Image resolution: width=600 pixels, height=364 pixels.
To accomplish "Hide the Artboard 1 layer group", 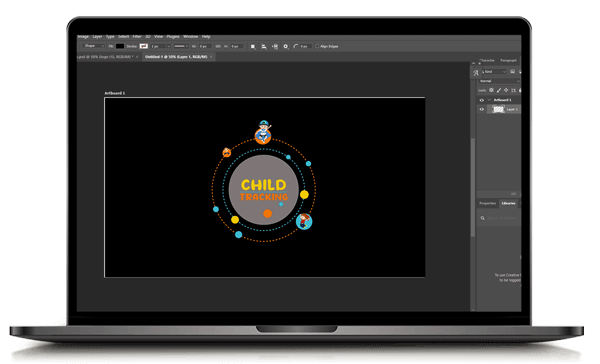I will pyautogui.click(x=482, y=100).
